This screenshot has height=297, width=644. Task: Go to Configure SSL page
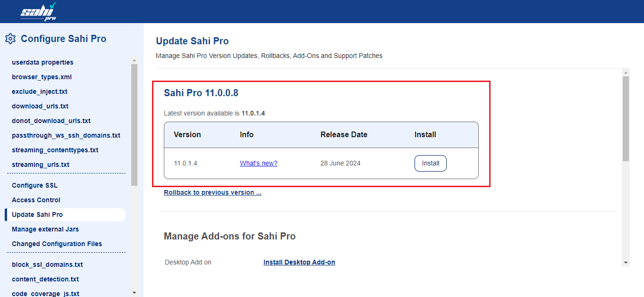coord(34,185)
